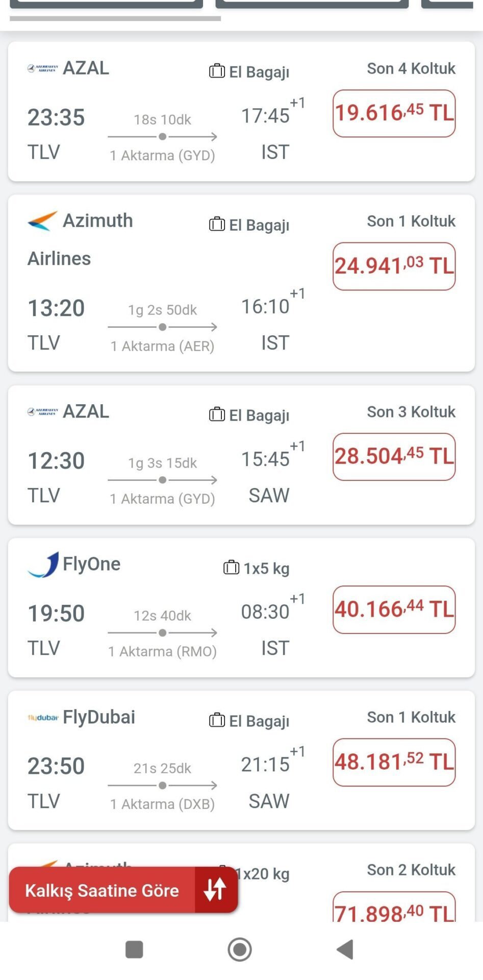Tap the Azimuth Airlines logo icon
This screenshot has width=483, height=980.
click(42, 221)
